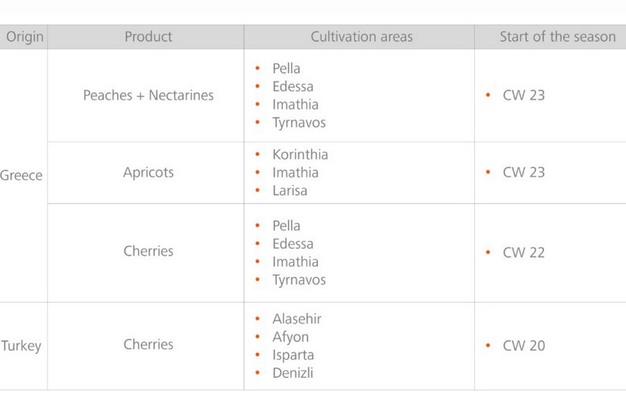Select the Apricots product cell
Screen dimensions: 626x417
(x=148, y=172)
